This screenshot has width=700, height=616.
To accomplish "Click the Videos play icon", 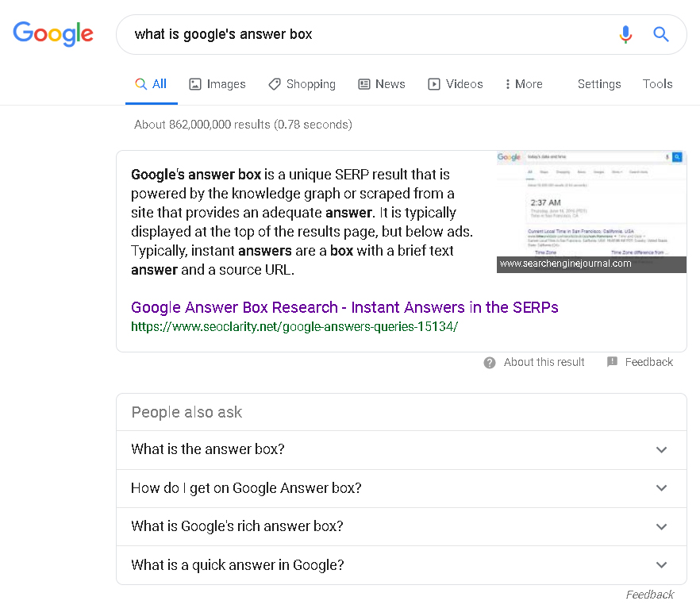I will click(434, 84).
